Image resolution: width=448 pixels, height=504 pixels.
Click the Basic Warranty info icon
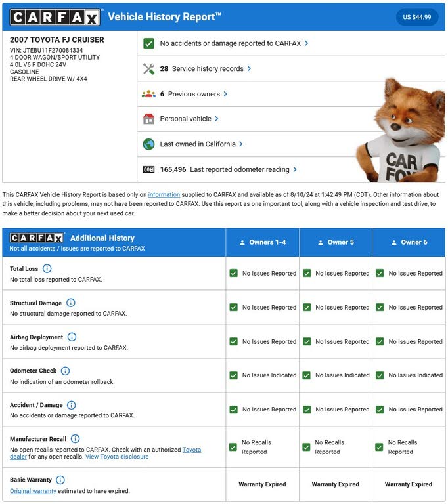point(60,480)
